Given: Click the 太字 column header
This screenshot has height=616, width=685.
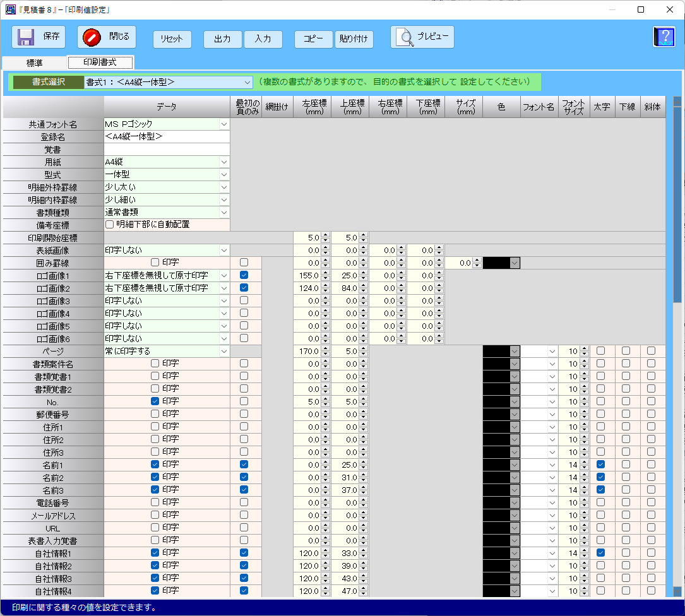Looking at the screenshot, I should (602, 107).
